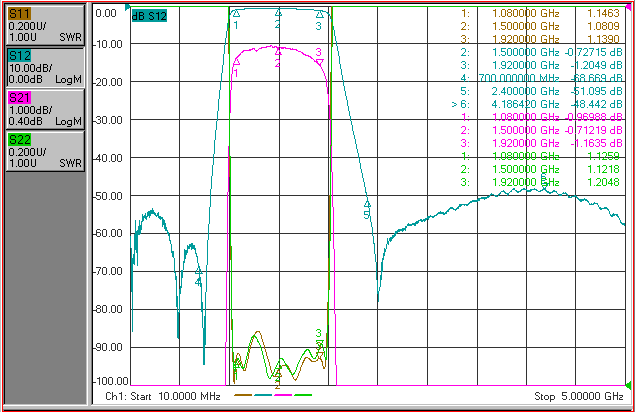
Task: Select teal S12 marker 1 triangle
Action: click(x=236, y=14)
